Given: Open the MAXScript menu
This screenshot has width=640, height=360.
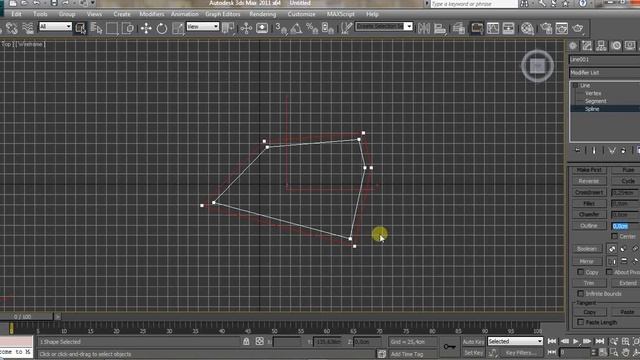Looking at the screenshot, I should pos(340,14).
